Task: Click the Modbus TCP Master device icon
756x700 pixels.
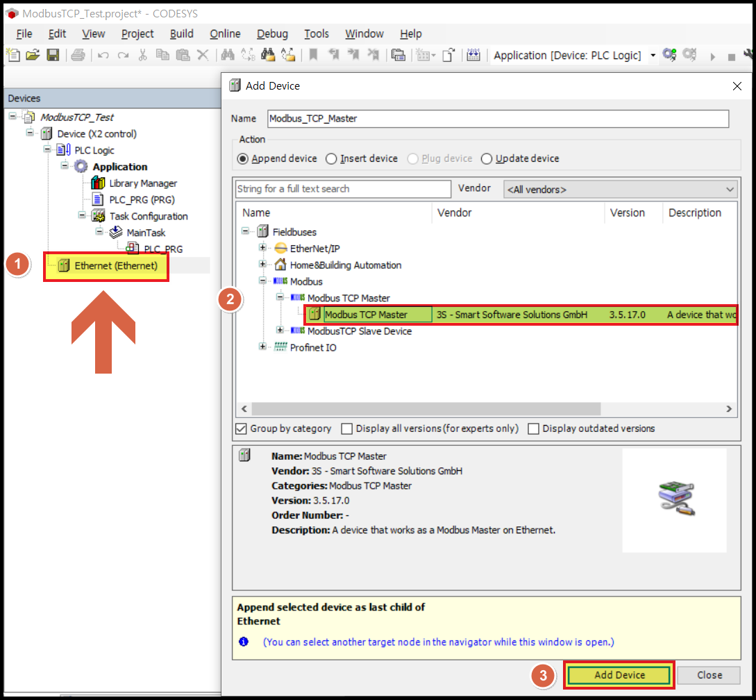Action: [315, 315]
